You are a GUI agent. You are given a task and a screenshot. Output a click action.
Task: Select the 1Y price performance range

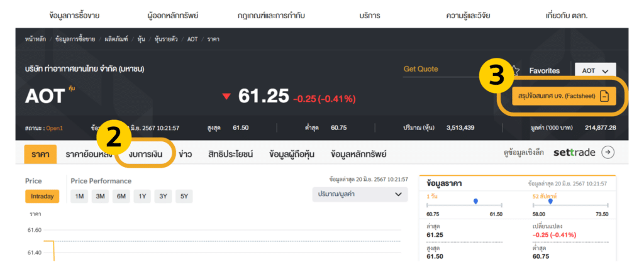tap(142, 196)
